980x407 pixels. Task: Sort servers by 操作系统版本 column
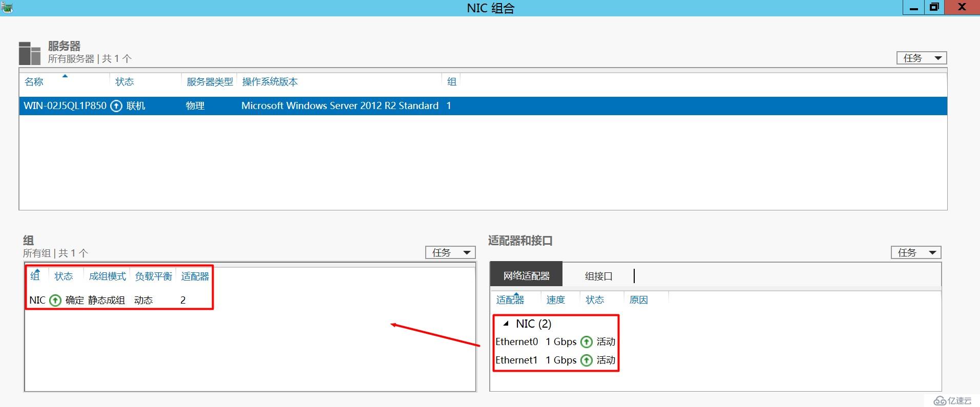(x=269, y=82)
